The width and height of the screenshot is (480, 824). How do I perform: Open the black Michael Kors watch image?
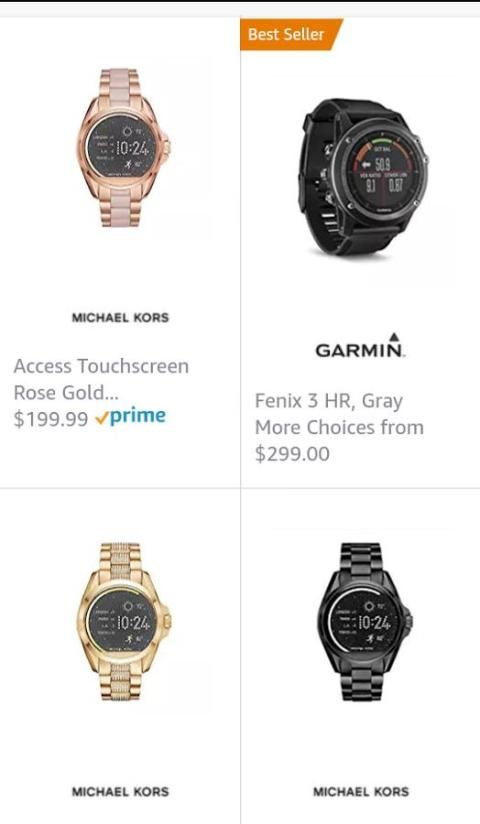(x=364, y=622)
